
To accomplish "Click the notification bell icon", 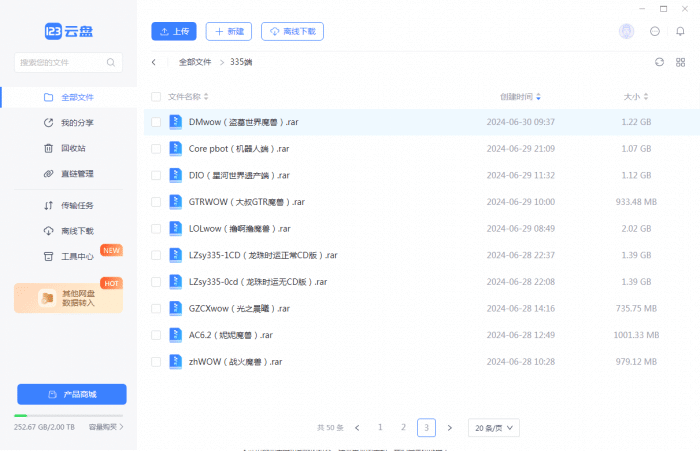I will tap(681, 32).
